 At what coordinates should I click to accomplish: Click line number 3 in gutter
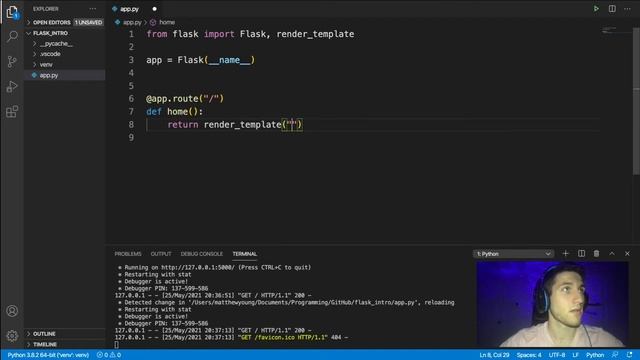coord(131,60)
